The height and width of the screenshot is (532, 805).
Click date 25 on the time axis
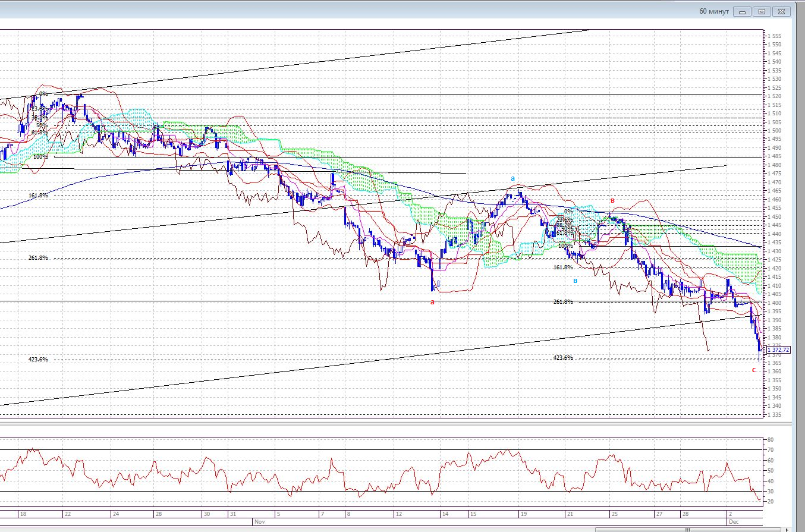pos(614,514)
